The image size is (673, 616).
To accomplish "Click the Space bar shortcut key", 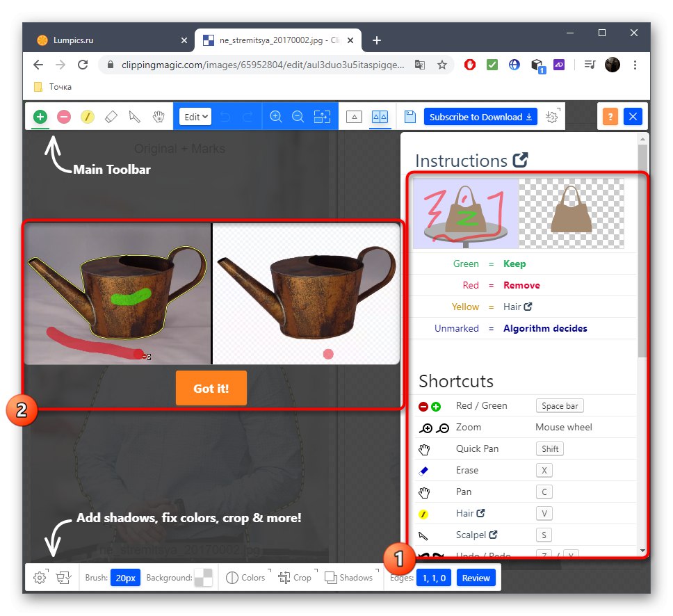I will (x=560, y=405).
